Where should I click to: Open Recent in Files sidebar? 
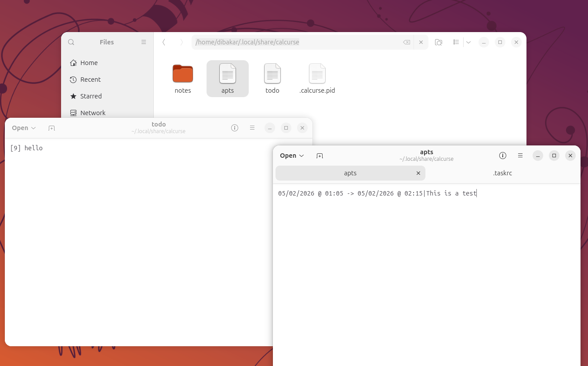[107, 80]
